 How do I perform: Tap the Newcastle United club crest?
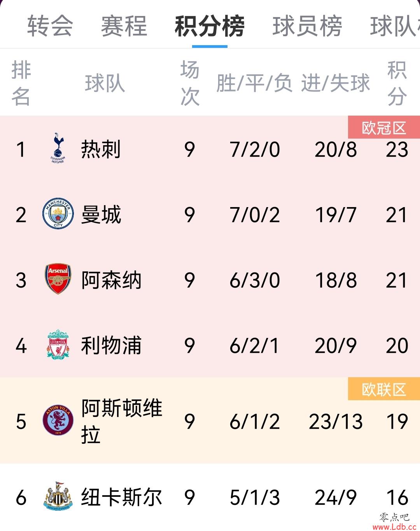tap(58, 496)
